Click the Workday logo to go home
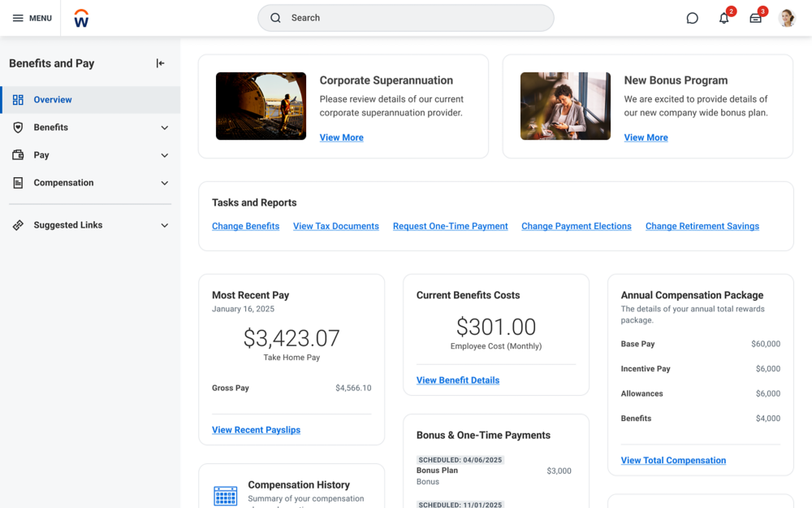This screenshot has width=812, height=508. point(80,17)
